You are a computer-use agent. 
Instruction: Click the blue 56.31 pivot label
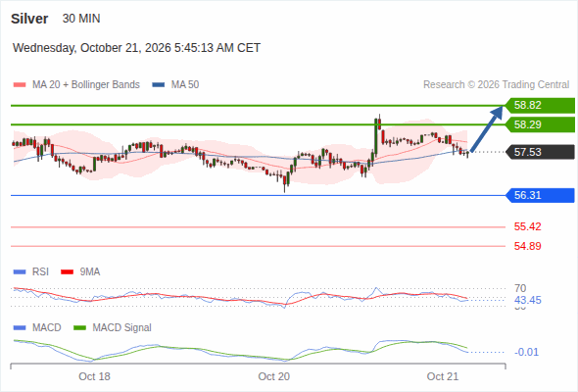540,195
